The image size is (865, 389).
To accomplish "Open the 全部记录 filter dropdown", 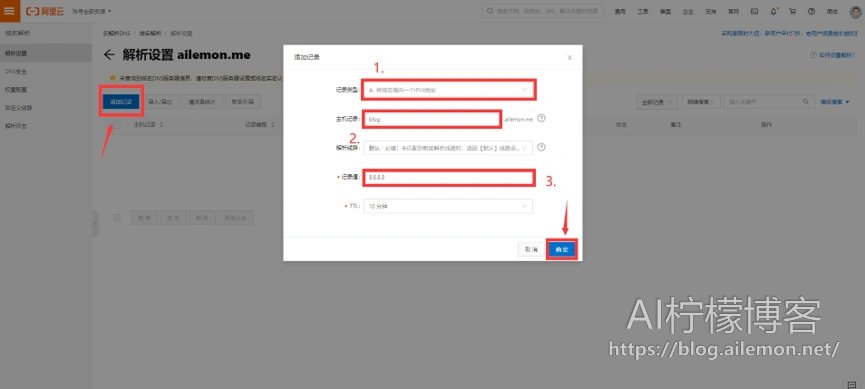I will point(657,102).
